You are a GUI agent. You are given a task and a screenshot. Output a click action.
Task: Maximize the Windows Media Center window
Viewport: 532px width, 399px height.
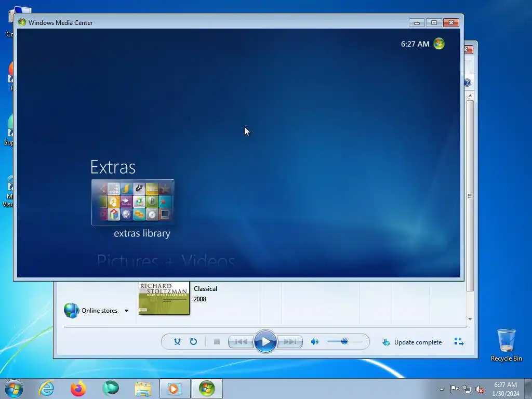point(434,22)
